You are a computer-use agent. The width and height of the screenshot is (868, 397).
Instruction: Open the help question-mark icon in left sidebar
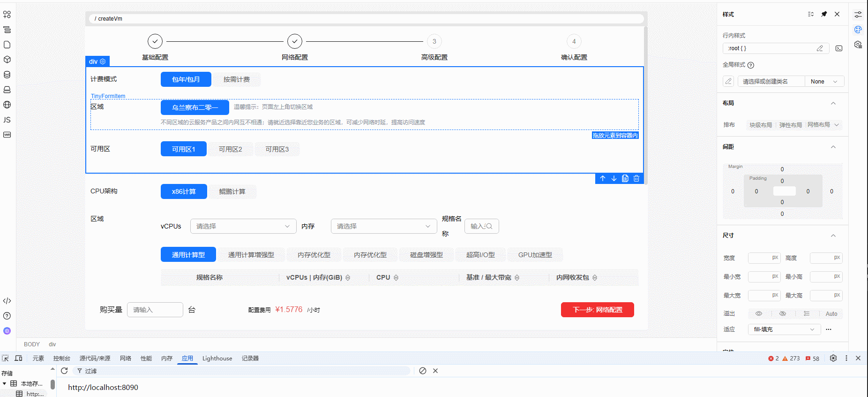7,316
